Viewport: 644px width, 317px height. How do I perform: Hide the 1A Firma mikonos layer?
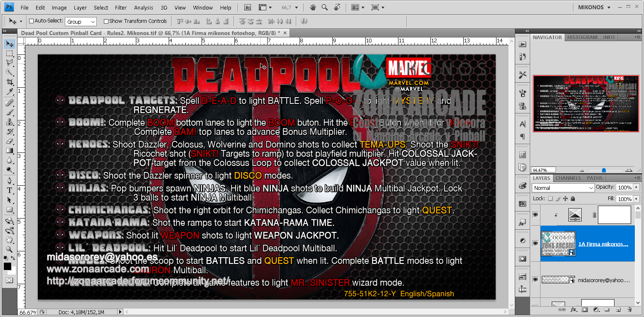coord(535,243)
